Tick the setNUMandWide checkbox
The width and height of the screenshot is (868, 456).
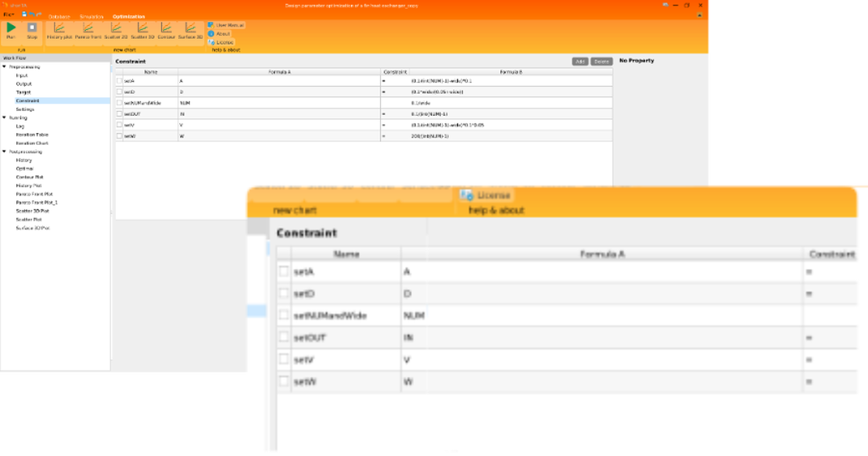point(119,102)
